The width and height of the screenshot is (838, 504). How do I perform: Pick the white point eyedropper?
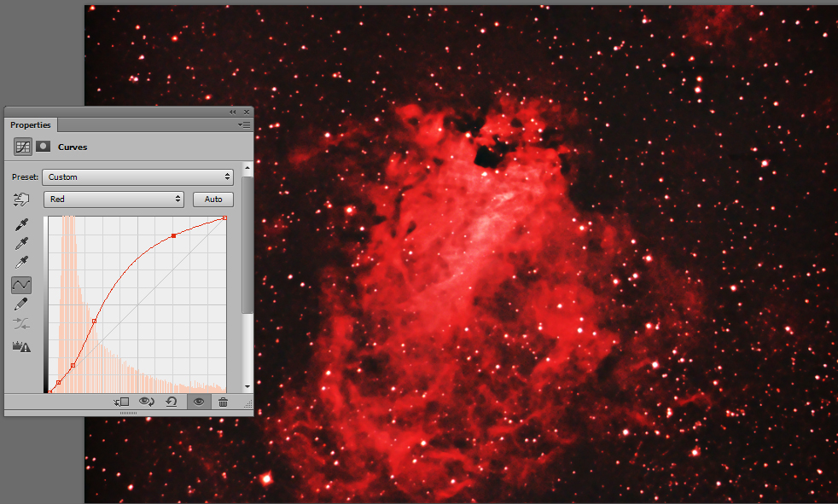pos(21,263)
